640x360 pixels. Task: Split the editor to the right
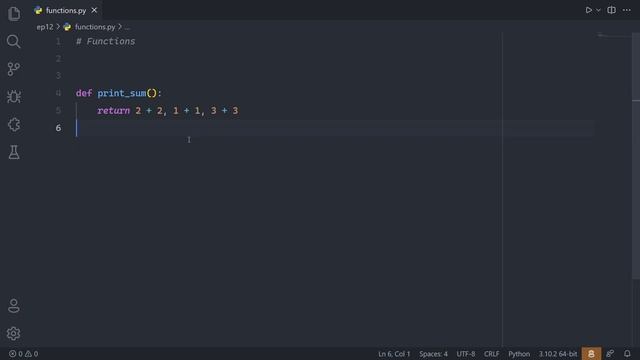pyautogui.click(x=611, y=10)
